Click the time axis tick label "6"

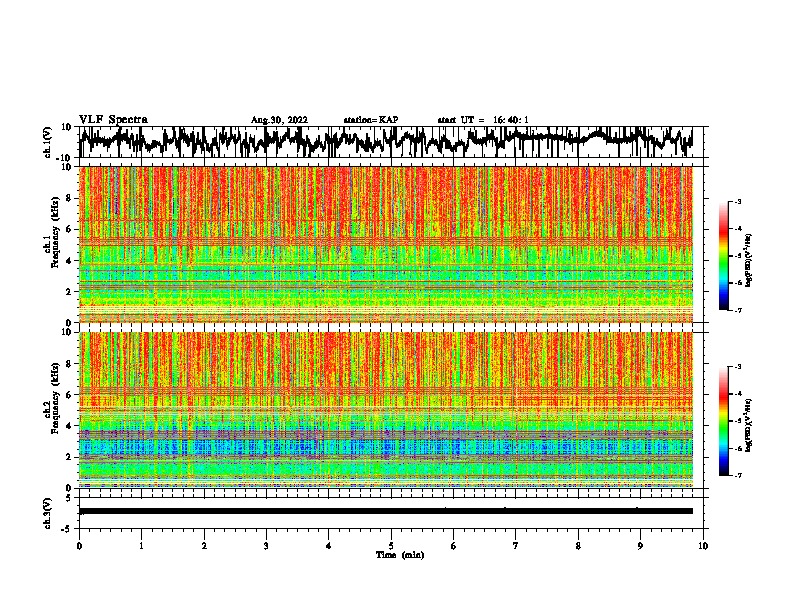pos(453,546)
